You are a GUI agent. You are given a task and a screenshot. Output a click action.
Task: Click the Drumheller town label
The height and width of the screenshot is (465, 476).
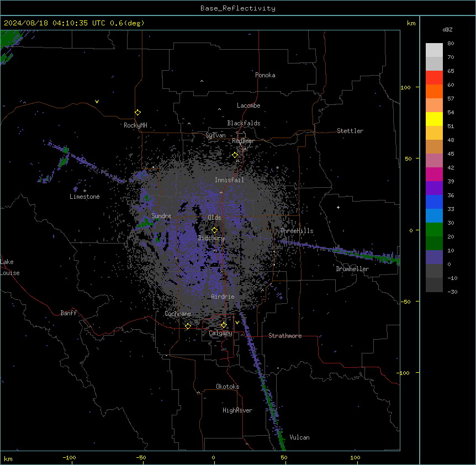pyautogui.click(x=352, y=269)
